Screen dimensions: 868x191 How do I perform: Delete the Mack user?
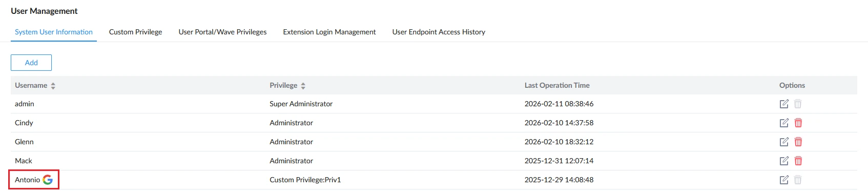click(798, 161)
